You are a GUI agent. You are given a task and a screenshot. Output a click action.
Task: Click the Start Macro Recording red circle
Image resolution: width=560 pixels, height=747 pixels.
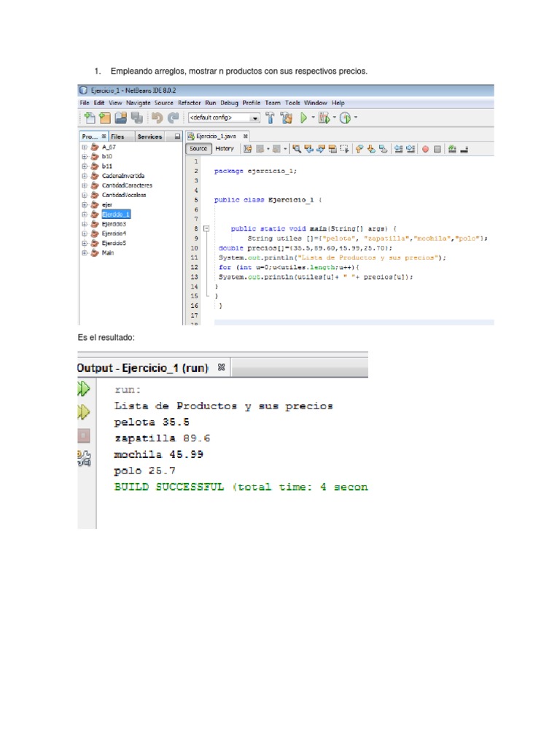(426, 149)
